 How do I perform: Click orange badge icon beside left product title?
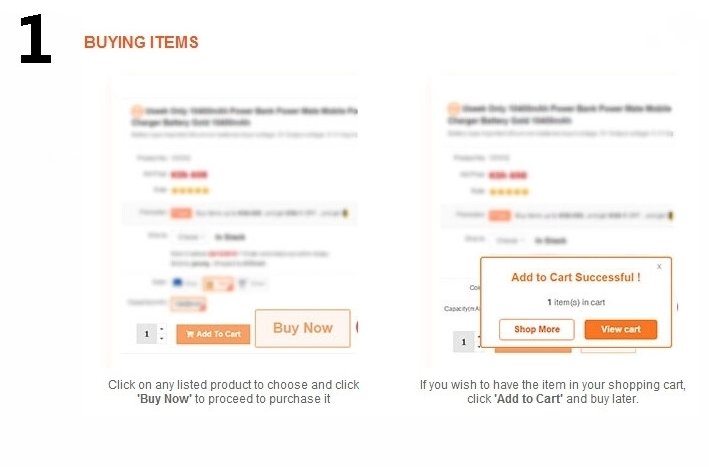point(137,111)
